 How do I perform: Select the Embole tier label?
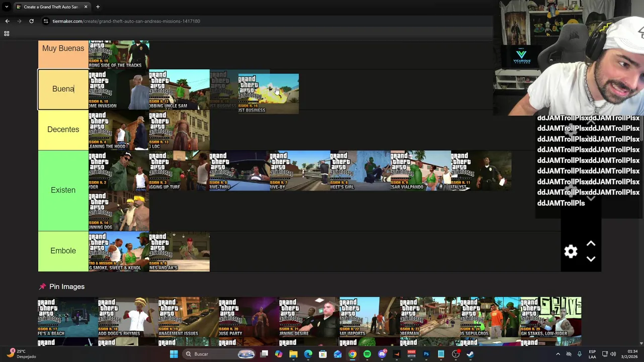pos(63,251)
